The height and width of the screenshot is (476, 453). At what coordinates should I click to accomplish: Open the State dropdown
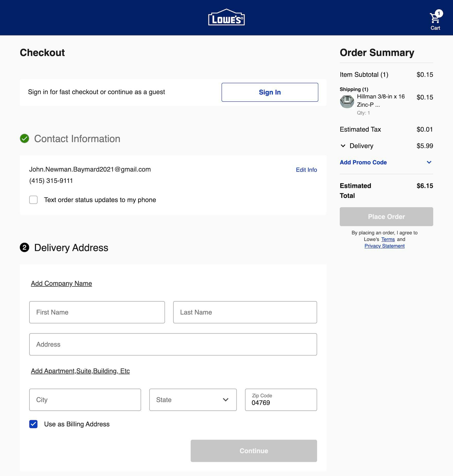point(193,400)
